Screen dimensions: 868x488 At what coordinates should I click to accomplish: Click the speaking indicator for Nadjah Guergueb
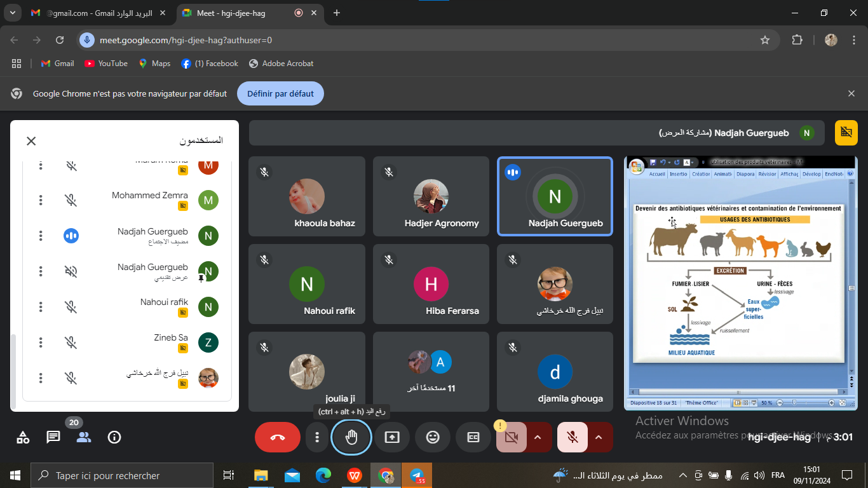pyautogui.click(x=71, y=236)
